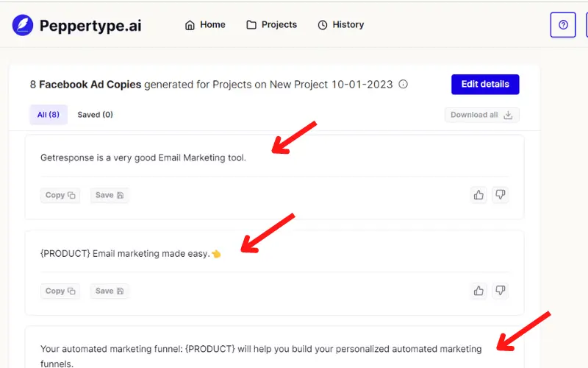The width and height of the screenshot is (588, 368).
Task: Copy the Getresponse email marketing tool text
Action: (60, 195)
